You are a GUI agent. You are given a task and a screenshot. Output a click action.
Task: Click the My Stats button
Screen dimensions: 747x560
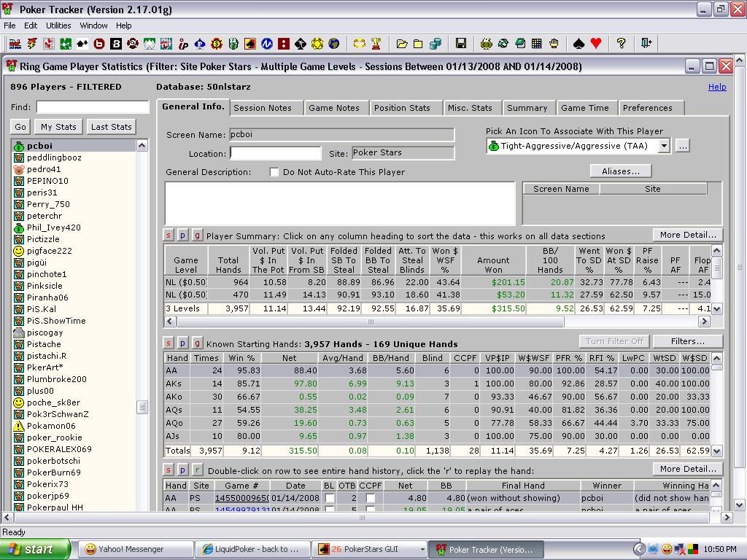[x=58, y=127]
